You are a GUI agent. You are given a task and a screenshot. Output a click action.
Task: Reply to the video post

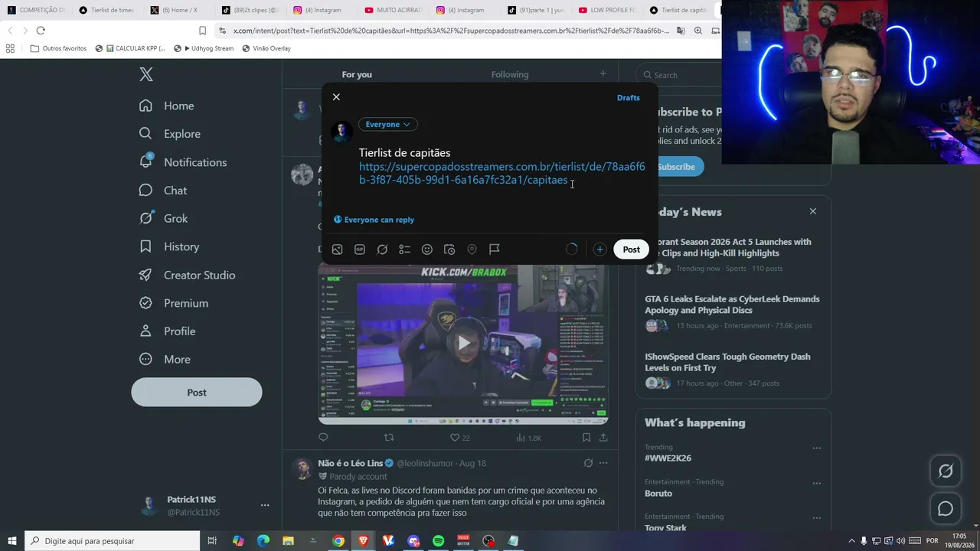323,438
